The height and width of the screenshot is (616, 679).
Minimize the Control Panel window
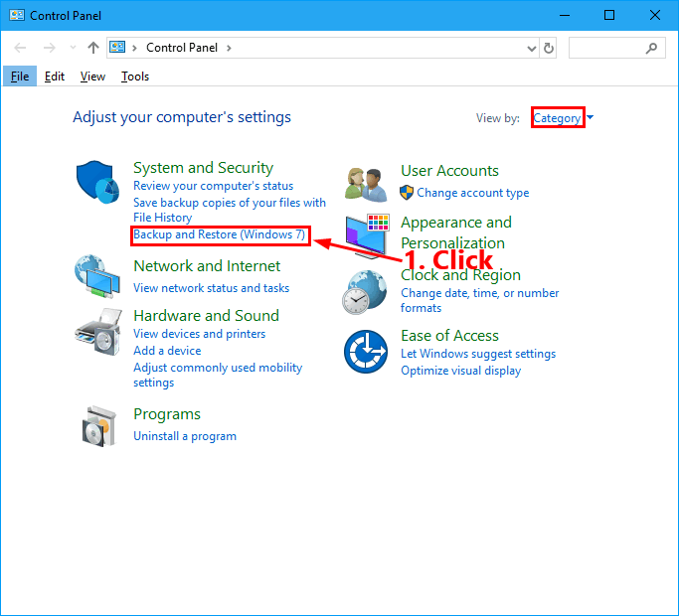565,15
